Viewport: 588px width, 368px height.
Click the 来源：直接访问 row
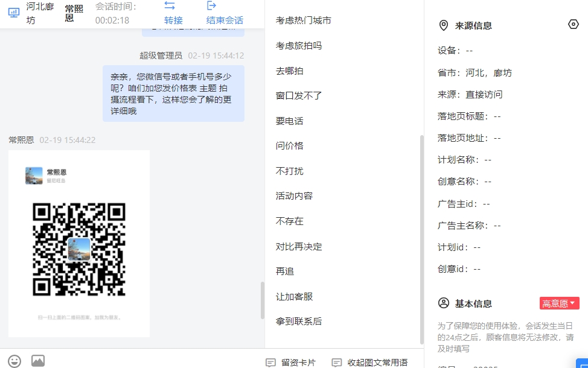click(470, 95)
